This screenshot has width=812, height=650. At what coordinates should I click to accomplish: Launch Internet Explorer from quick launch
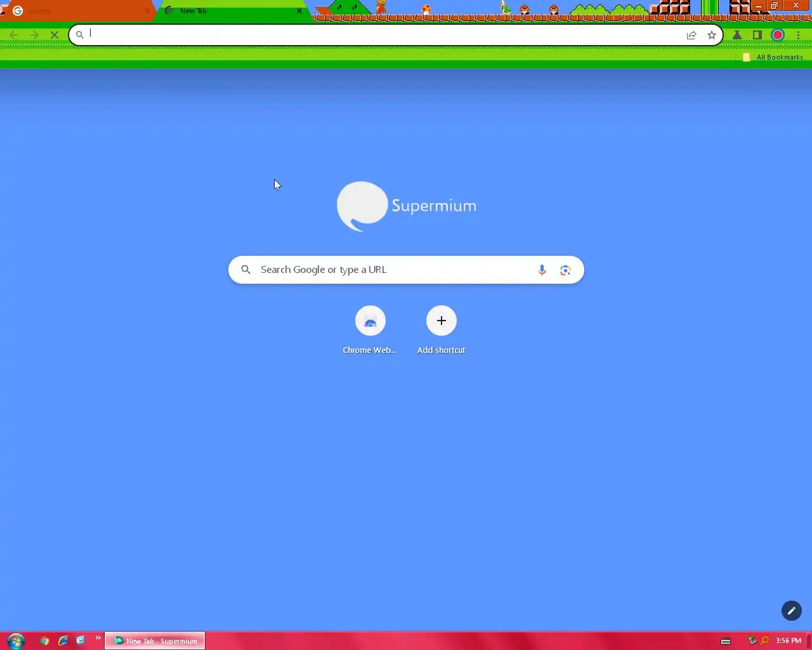tap(63, 640)
